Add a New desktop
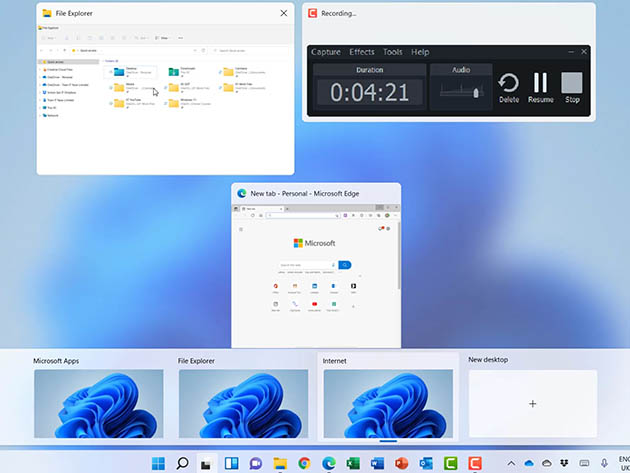 [533, 403]
